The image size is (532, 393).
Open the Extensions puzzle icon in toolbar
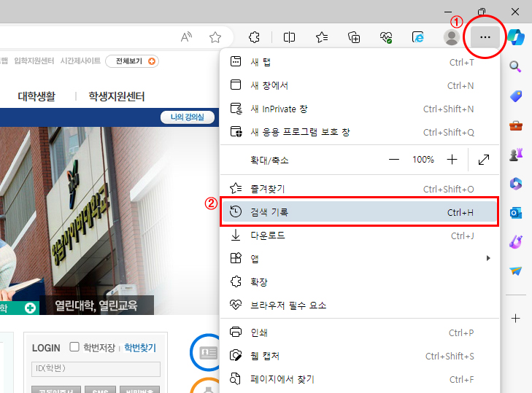[x=254, y=37]
